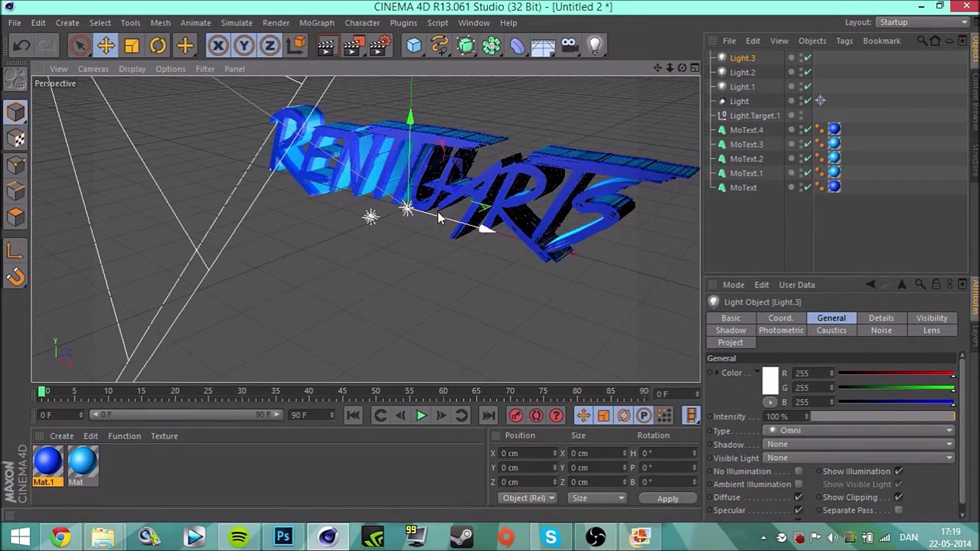Open the Object (Rel) coordinate dropdown

pyautogui.click(x=528, y=498)
